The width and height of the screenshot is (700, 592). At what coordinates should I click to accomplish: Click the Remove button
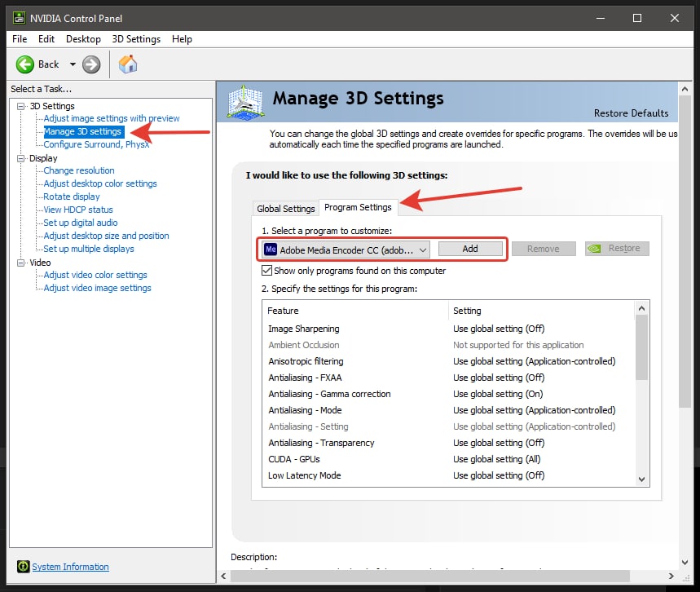[x=544, y=249]
